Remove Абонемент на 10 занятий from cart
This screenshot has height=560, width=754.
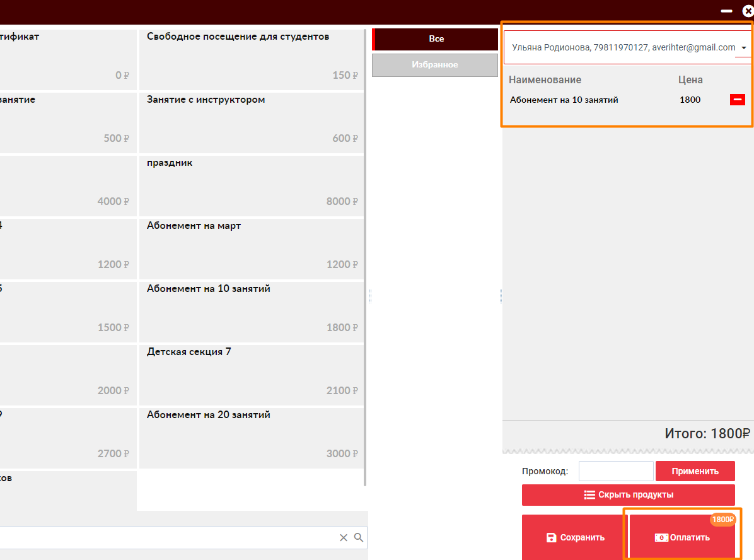click(737, 100)
